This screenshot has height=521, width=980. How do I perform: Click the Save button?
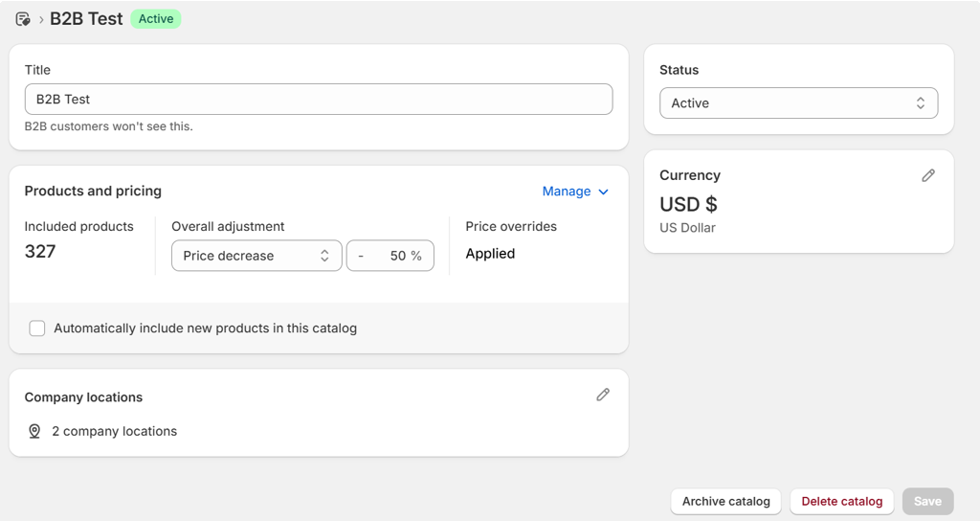tap(927, 502)
